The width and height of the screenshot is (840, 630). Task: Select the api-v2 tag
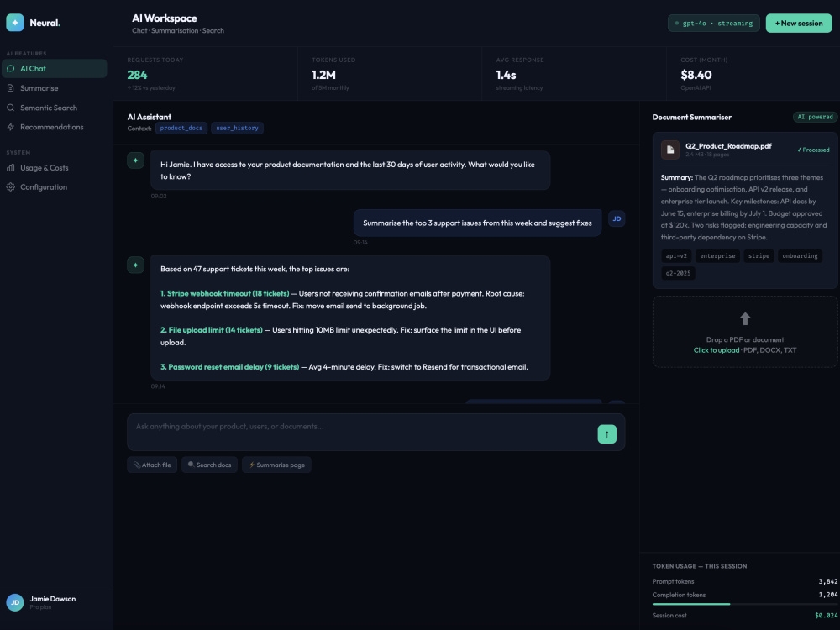[676, 256]
